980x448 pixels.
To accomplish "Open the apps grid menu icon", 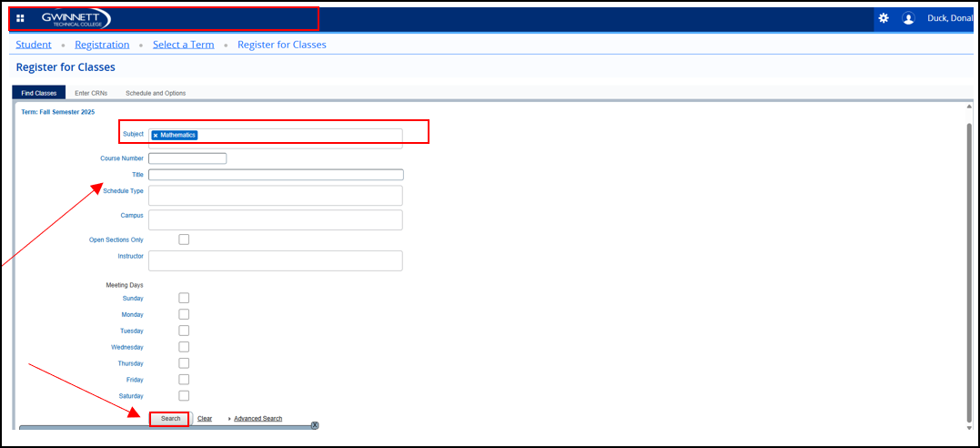I will click(x=20, y=18).
